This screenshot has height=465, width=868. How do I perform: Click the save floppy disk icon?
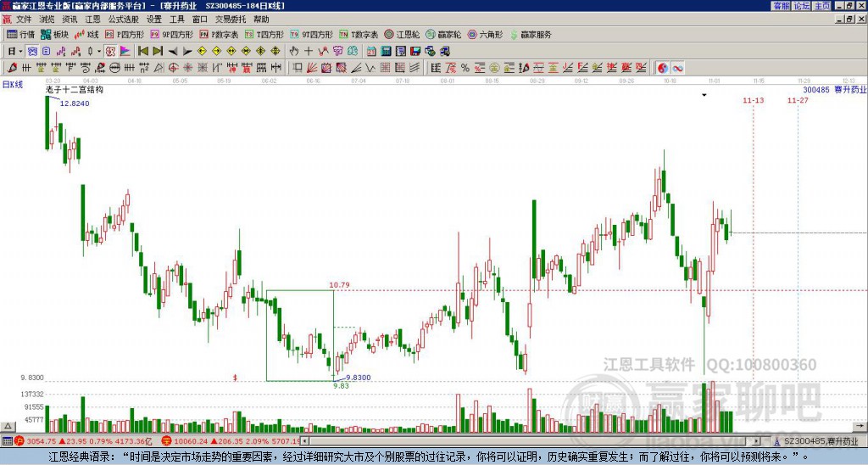click(415, 52)
